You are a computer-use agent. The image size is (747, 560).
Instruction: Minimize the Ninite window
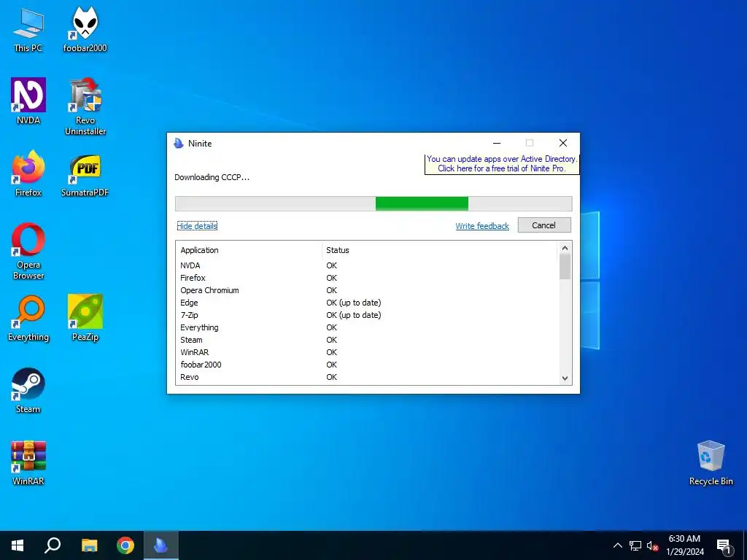click(x=497, y=143)
